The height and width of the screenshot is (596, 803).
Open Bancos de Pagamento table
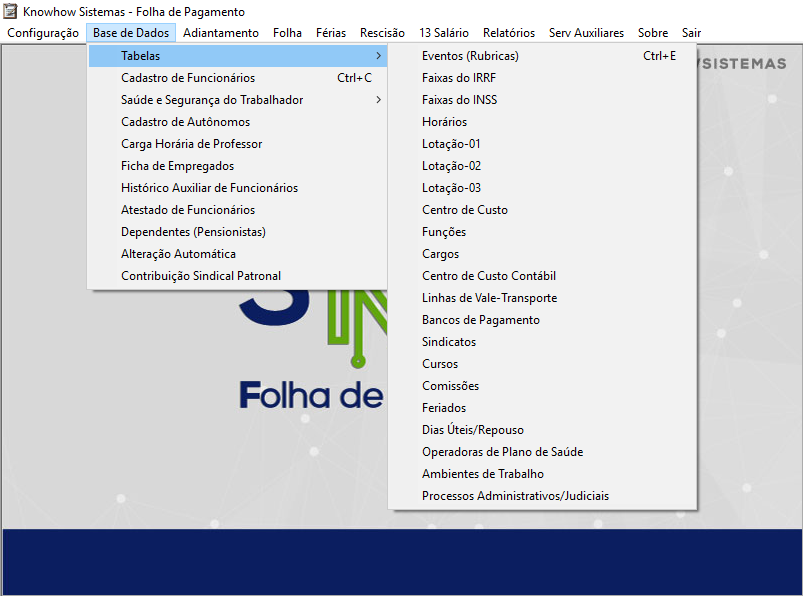[x=480, y=320]
